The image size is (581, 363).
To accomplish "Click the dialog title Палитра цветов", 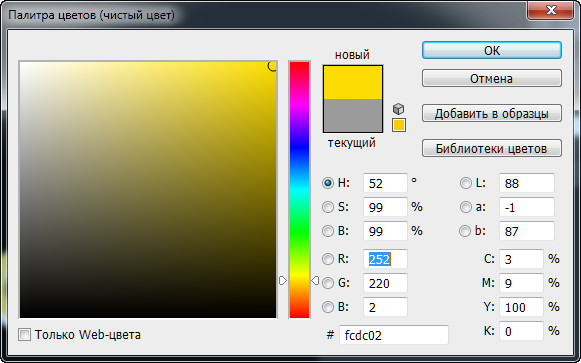I will pyautogui.click(x=92, y=15).
